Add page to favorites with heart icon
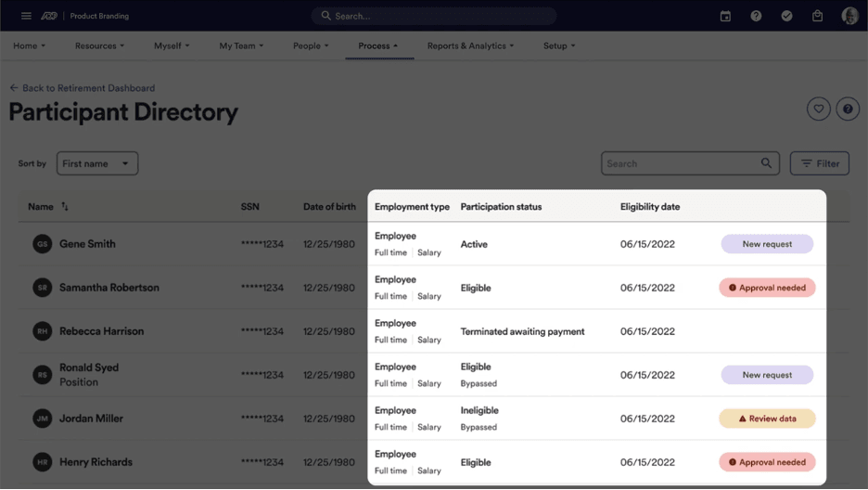This screenshot has height=490, width=868. pyautogui.click(x=818, y=110)
